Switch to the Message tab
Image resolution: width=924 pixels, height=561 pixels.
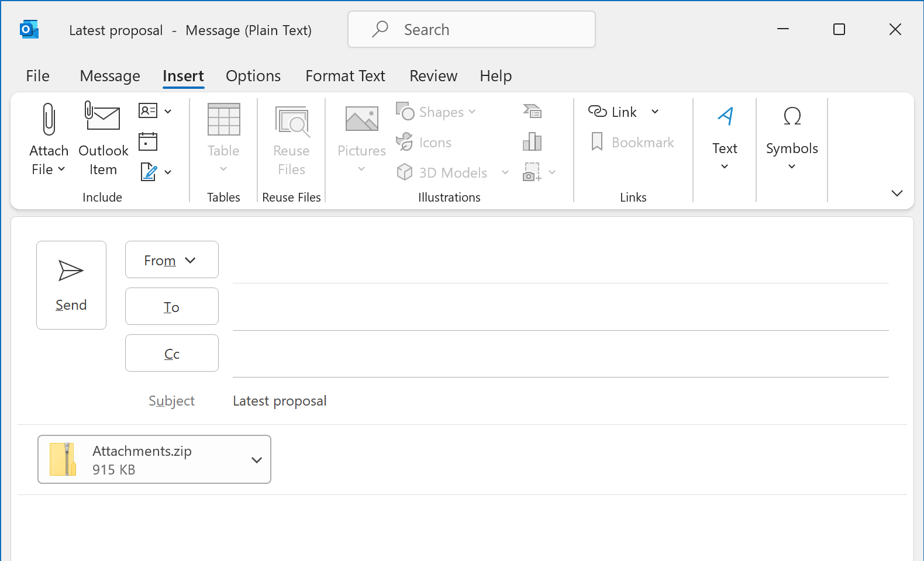coord(110,76)
